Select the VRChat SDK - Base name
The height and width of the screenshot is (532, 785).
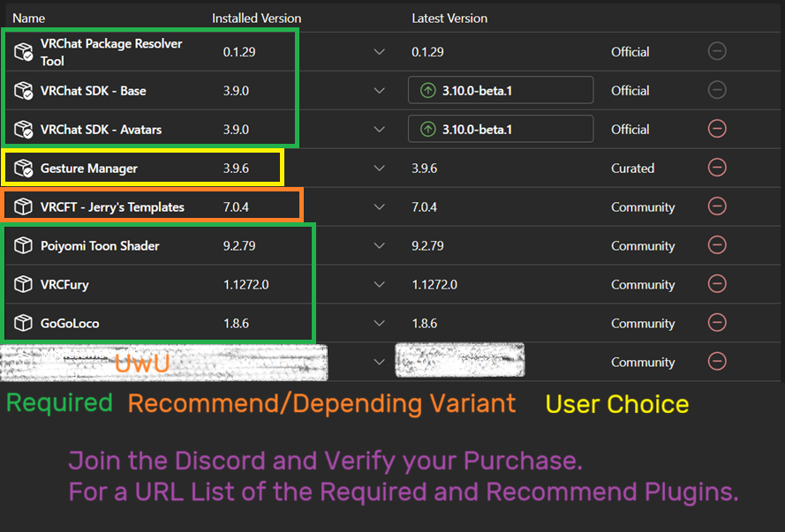coord(93,91)
